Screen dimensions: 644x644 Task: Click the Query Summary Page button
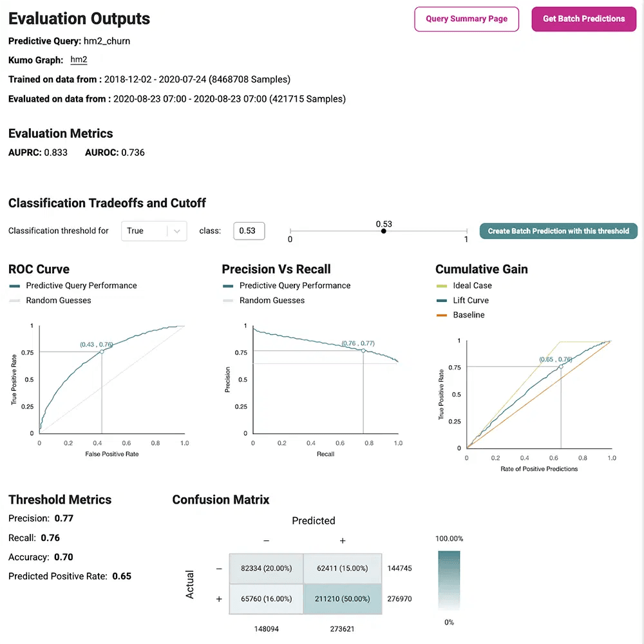(x=466, y=19)
